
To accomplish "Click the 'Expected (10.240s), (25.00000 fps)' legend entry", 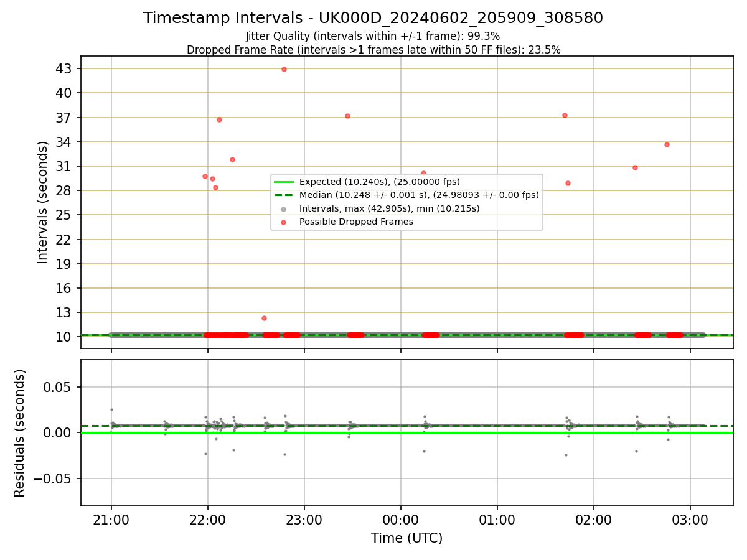I will pyautogui.click(x=380, y=182).
